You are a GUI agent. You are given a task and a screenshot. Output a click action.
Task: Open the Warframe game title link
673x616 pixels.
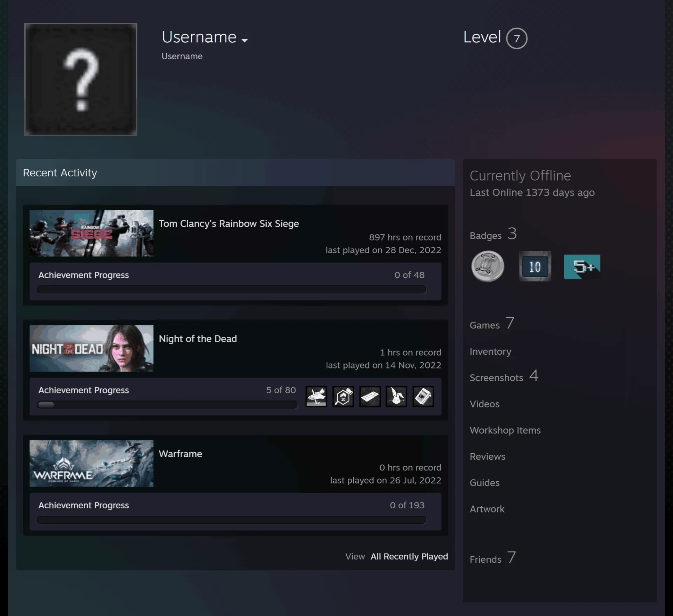pos(181,454)
